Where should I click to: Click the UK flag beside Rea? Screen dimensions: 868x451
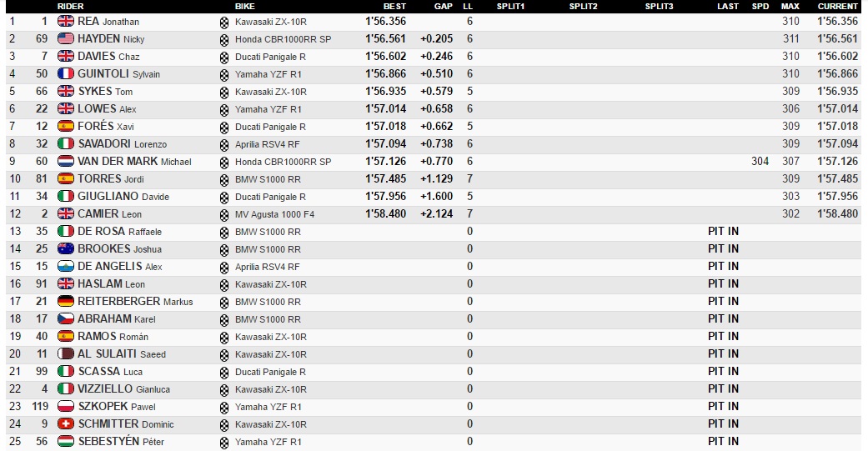coord(65,21)
